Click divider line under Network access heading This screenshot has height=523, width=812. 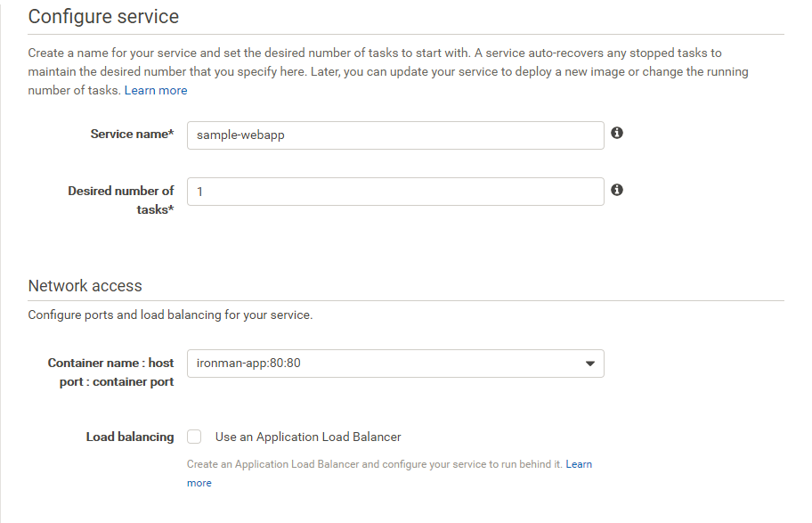click(405, 300)
